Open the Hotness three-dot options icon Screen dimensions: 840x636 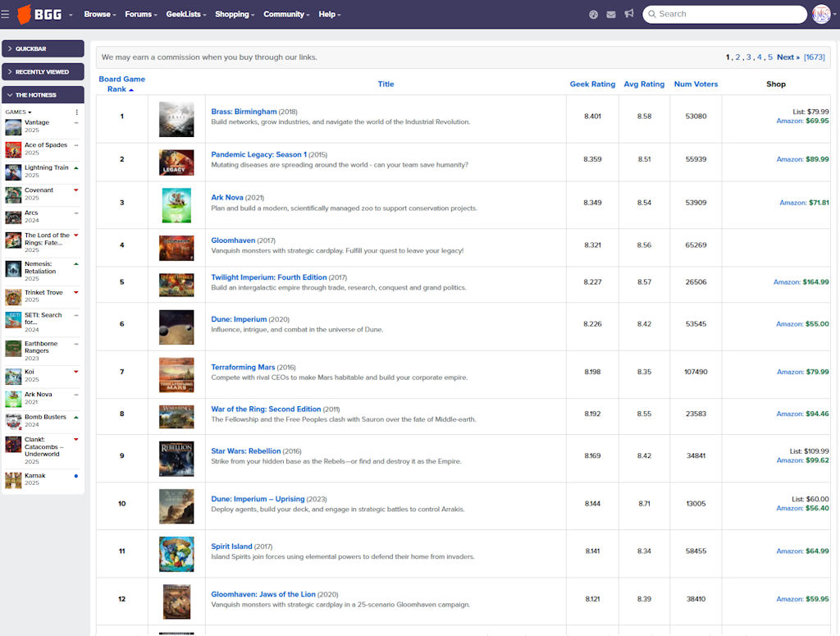(x=77, y=112)
